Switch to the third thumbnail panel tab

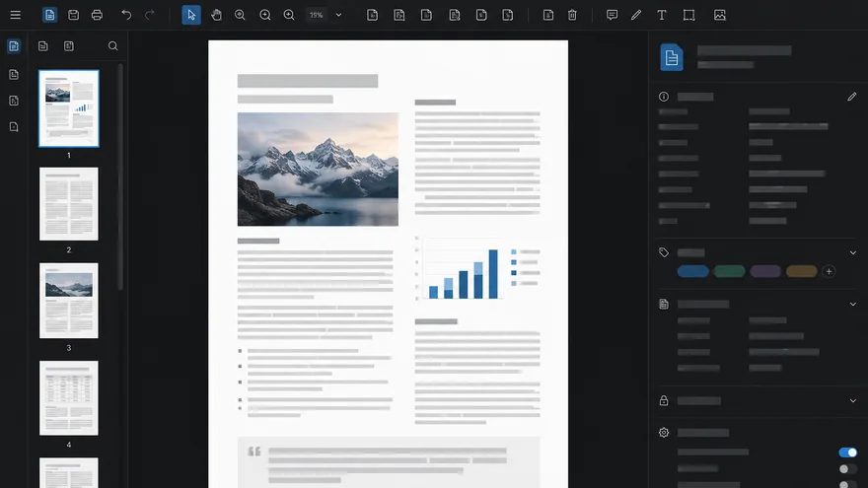(x=69, y=46)
